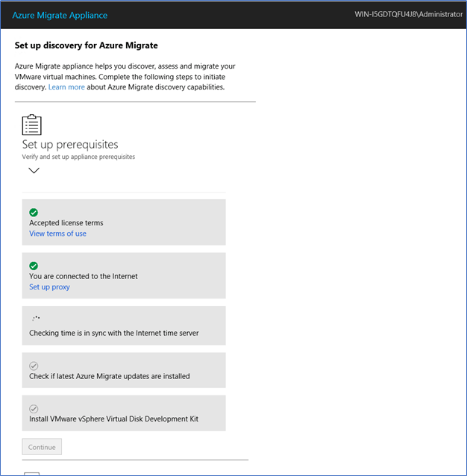This screenshot has width=467, height=476.
Task: Select the Accepted license terms panel
Action: [x=124, y=222]
